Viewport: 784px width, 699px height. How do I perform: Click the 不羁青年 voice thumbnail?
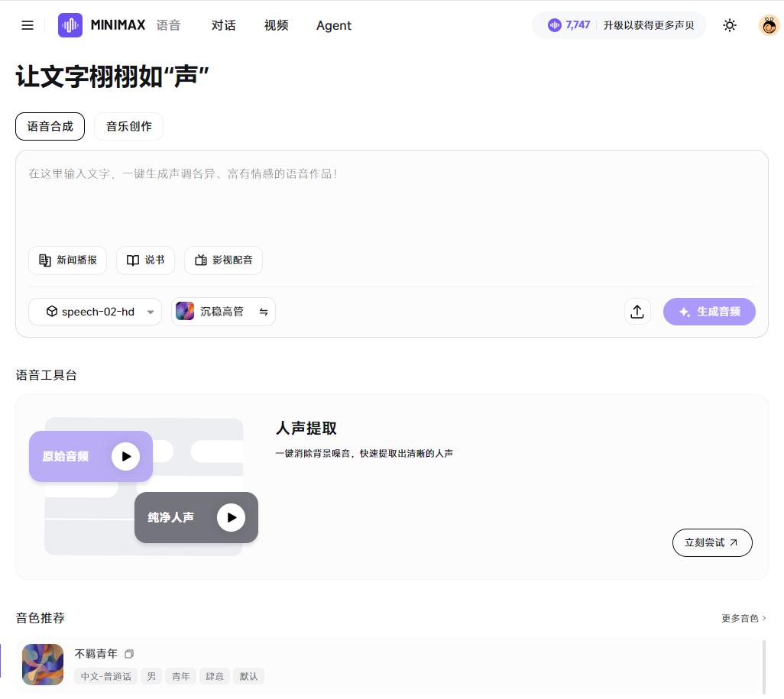(x=43, y=665)
